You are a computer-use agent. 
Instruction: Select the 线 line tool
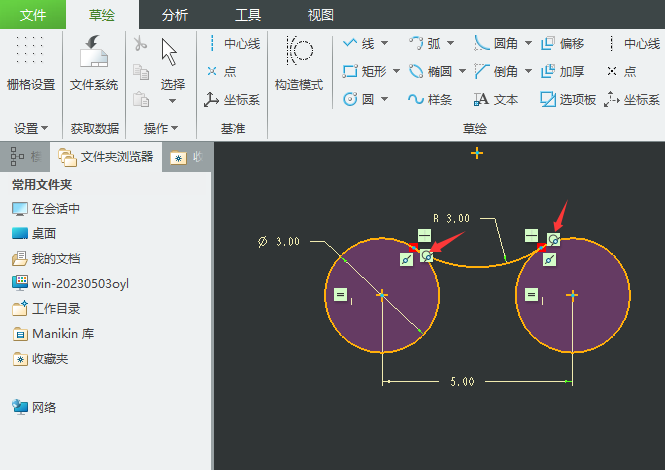(359, 43)
